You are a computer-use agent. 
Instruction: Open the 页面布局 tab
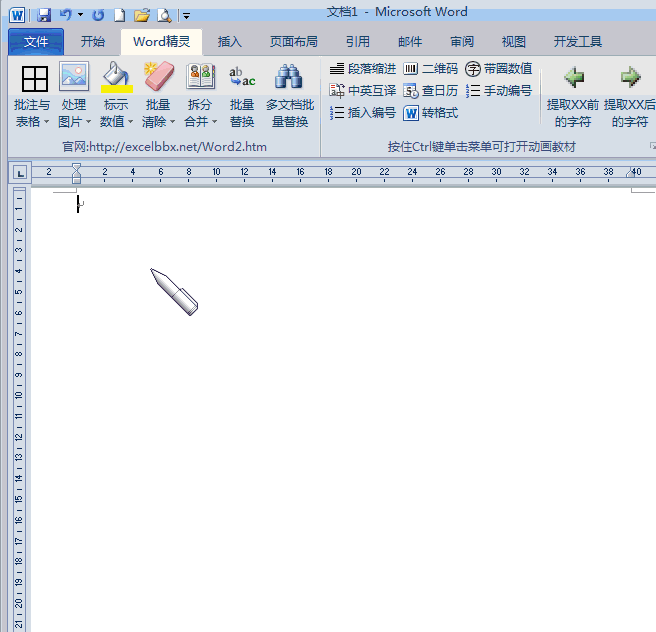click(x=294, y=42)
